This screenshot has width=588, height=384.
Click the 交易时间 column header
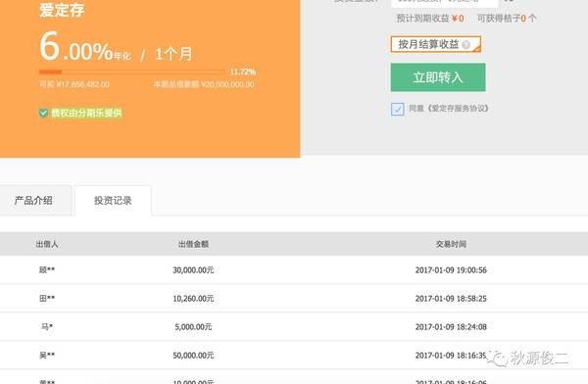(x=451, y=244)
